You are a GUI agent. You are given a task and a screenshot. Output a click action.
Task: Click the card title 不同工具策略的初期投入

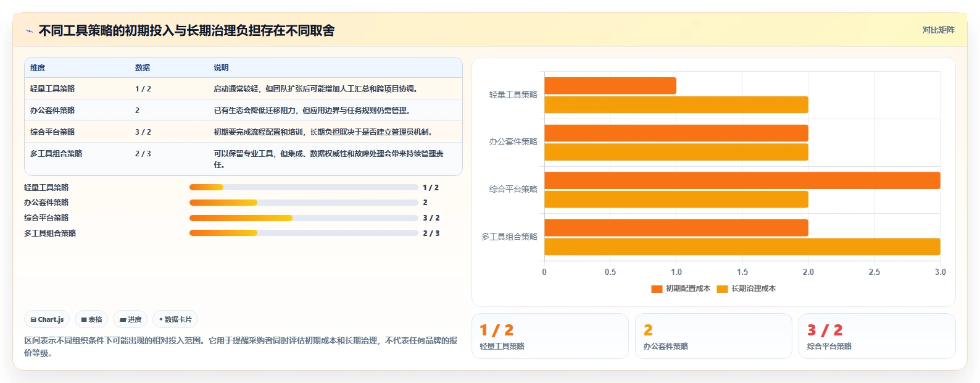point(186,31)
